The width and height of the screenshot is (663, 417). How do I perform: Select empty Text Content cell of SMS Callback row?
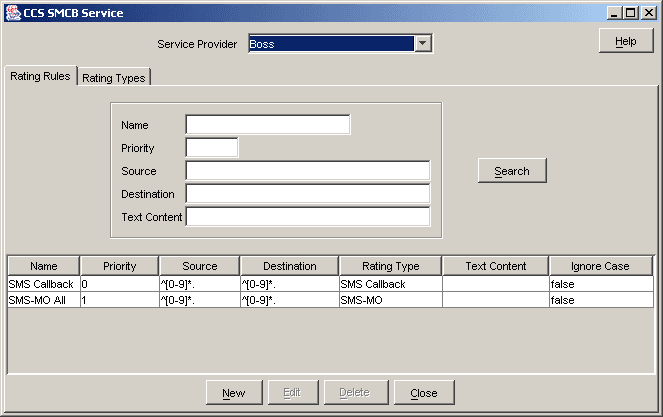(496, 284)
